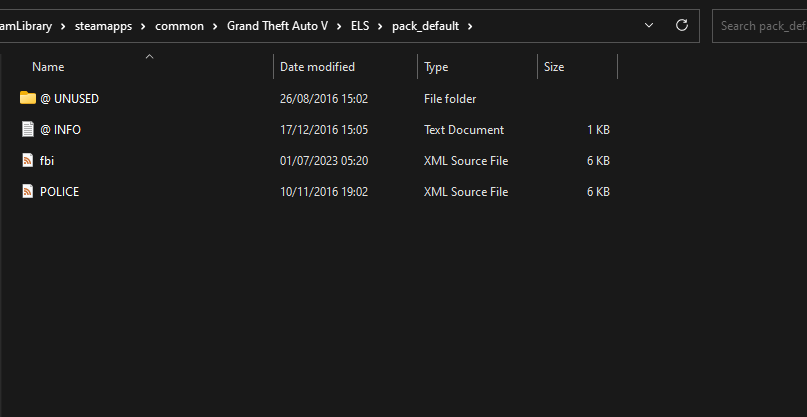Open the address bar history dropdown
This screenshot has height=417, width=807.
pos(649,25)
